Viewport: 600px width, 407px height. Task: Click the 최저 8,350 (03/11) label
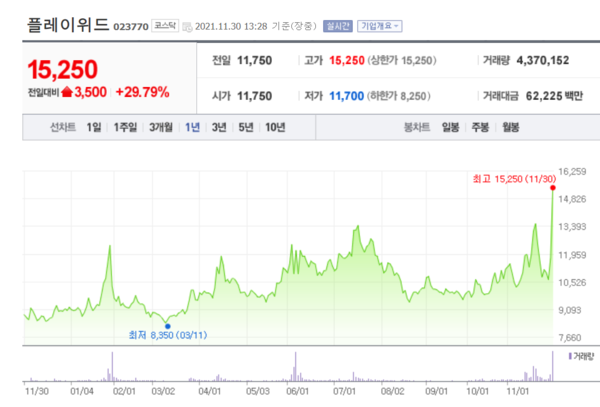tap(168, 335)
